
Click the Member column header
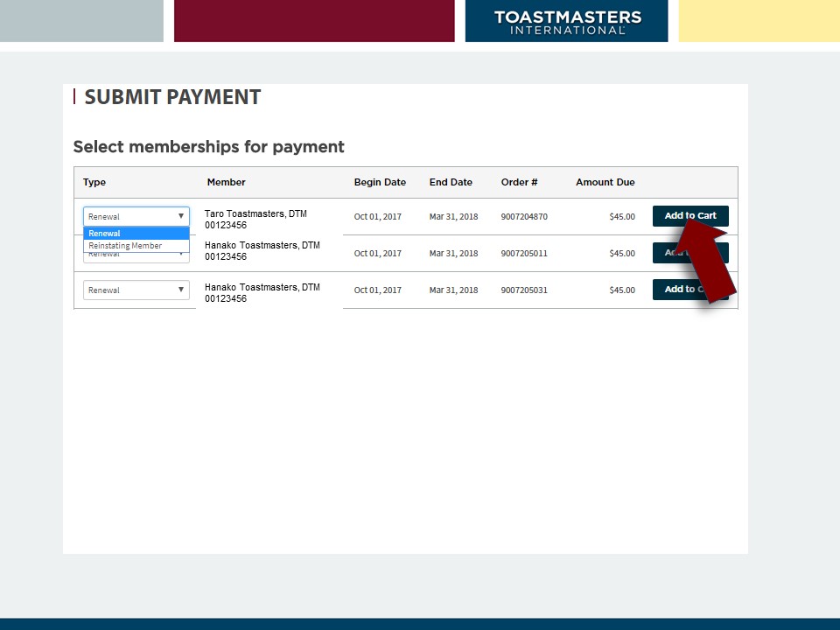click(226, 182)
